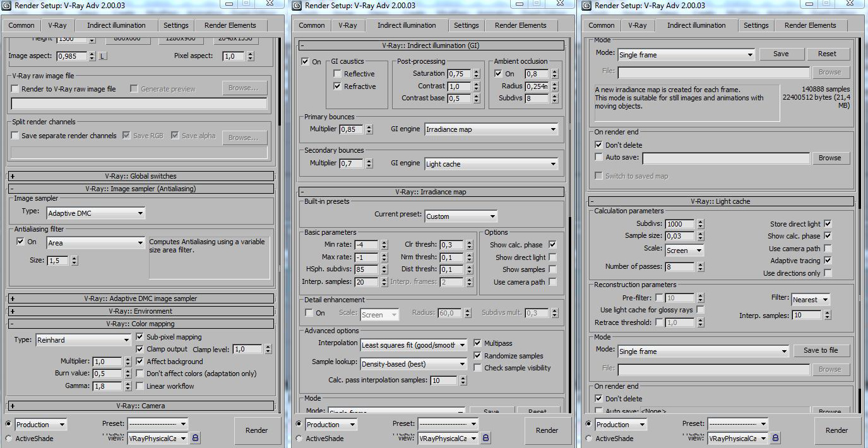Toggle the Affect background checkbox
868x448 pixels.
pyautogui.click(x=140, y=362)
